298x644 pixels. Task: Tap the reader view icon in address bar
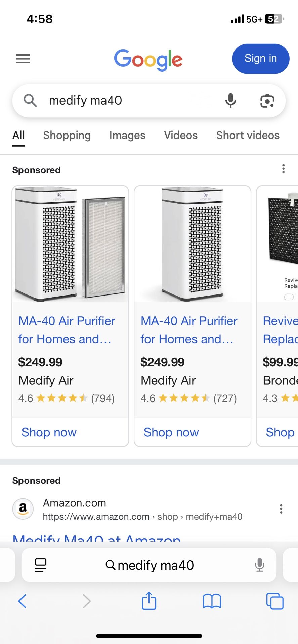click(40, 565)
